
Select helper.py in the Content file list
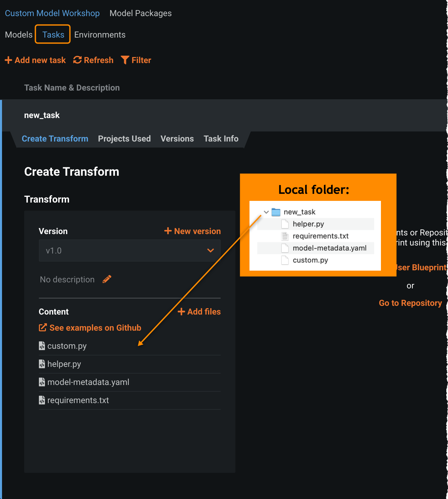64,364
